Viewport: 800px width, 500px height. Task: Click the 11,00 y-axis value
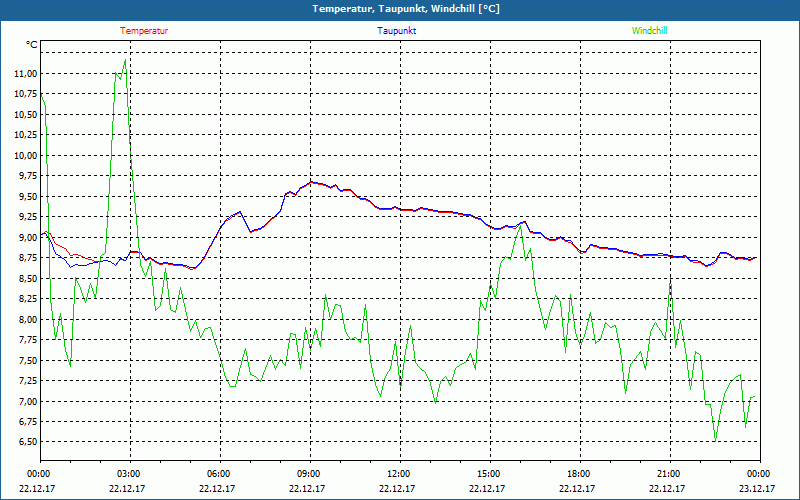coord(26,73)
